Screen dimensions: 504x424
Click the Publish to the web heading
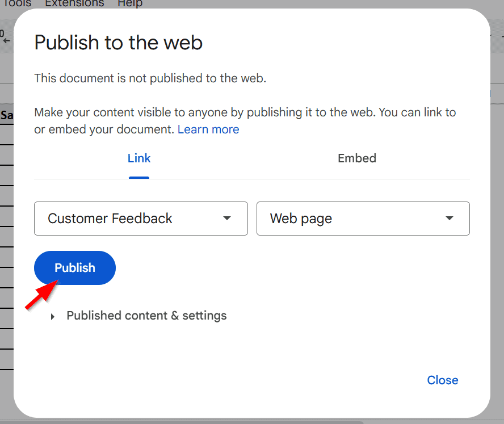(x=119, y=43)
